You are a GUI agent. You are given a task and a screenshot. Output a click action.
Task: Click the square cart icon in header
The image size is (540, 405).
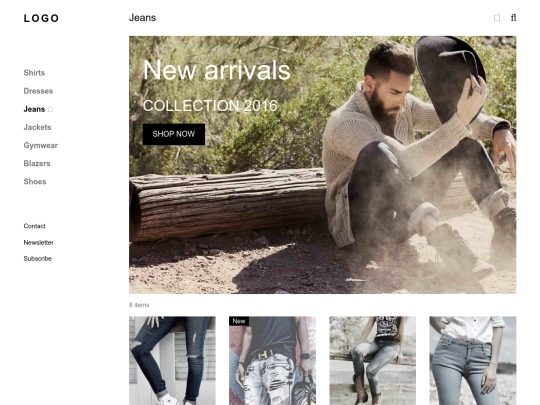pos(497,18)
